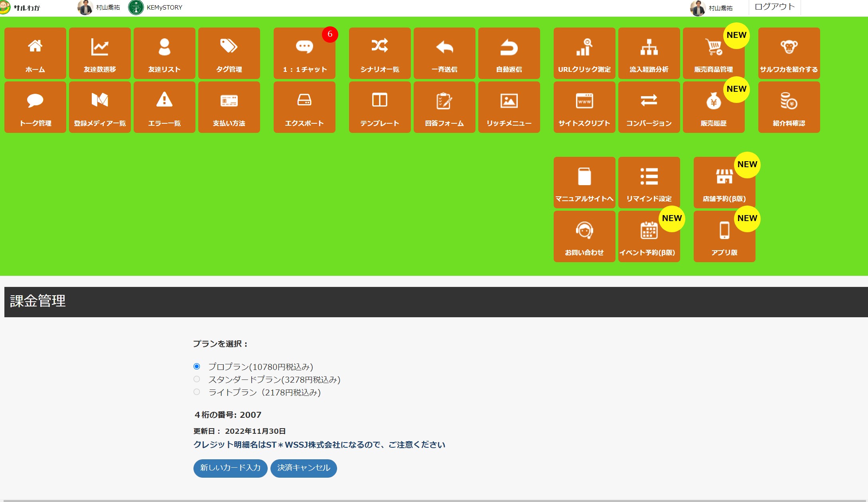Open テンプレート template tile
The height and width of the screenshot is (502, 868).
(380, 107)
